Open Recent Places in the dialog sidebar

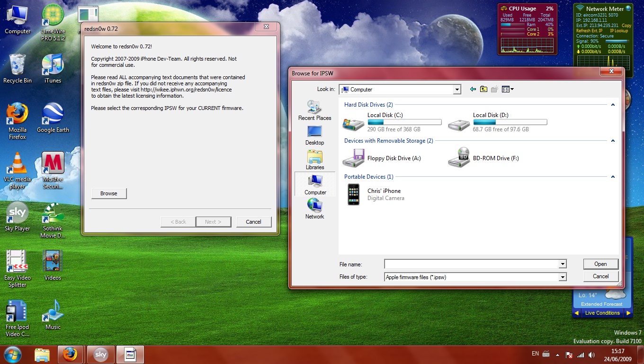tap(315, 110)
